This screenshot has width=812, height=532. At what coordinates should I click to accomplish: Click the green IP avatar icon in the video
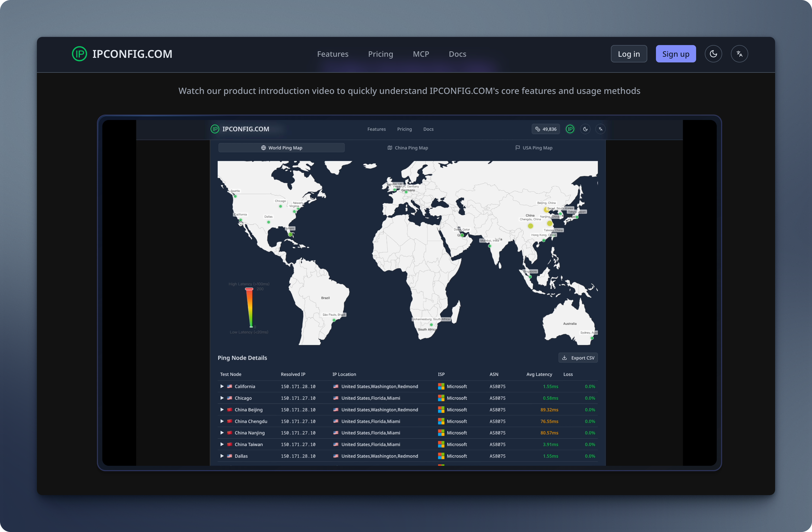coord(570,129)
